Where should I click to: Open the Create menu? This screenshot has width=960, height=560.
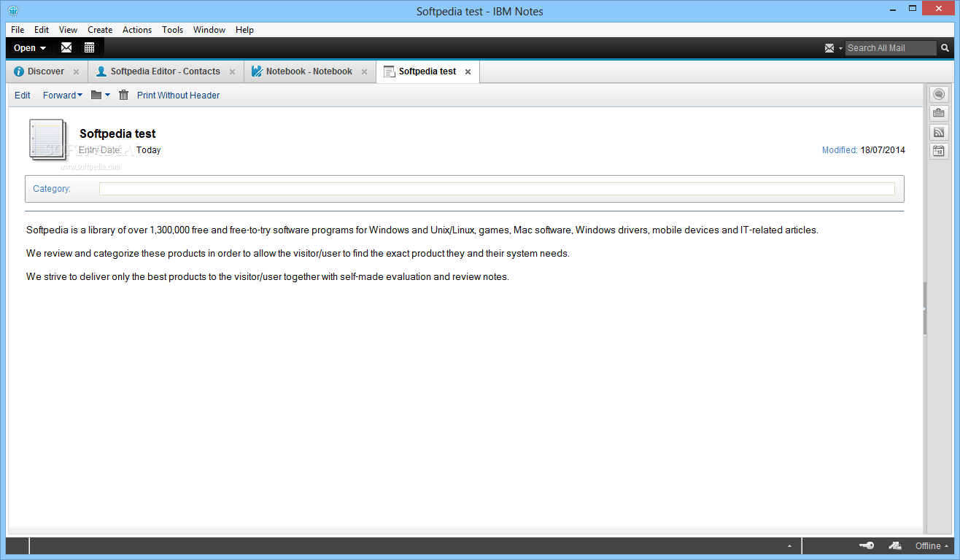pos(100,30)
